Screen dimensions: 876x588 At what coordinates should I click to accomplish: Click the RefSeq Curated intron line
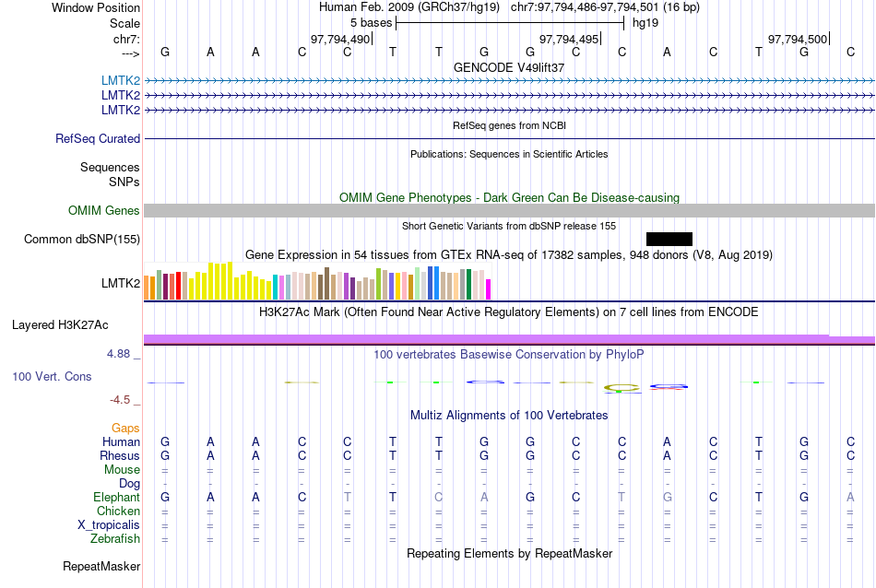point(509,138)
